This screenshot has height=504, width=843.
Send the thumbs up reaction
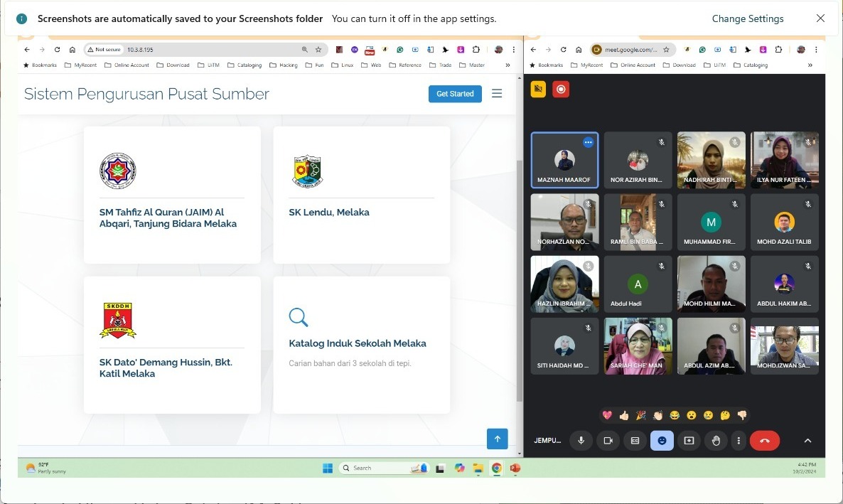(x=623, y=415)
